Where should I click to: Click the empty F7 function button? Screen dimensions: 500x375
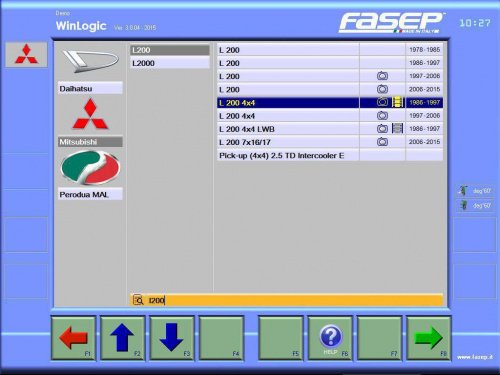pos(379,338)
